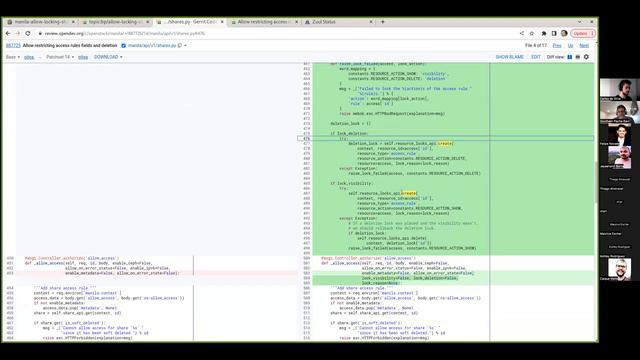Click the file comment icon beside shares.py
Viewport: 640px width, 360px height.
point(180,46)
